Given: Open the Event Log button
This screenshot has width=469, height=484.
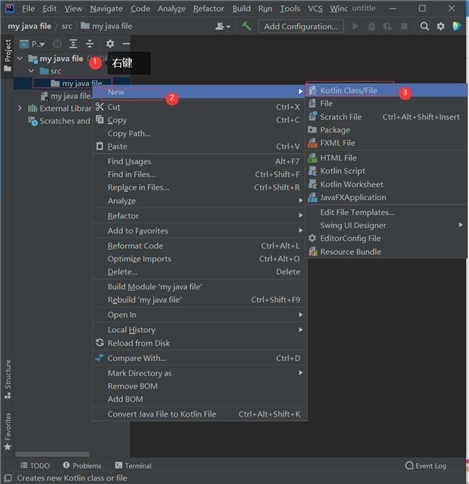Looking at the screenshot, I should click(426, 466).
